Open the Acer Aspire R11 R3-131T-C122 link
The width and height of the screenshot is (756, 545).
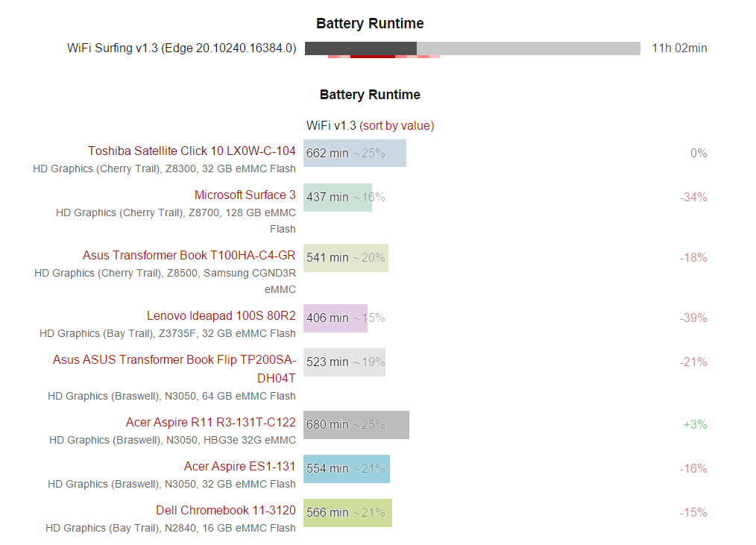click(x=211, y=422)
